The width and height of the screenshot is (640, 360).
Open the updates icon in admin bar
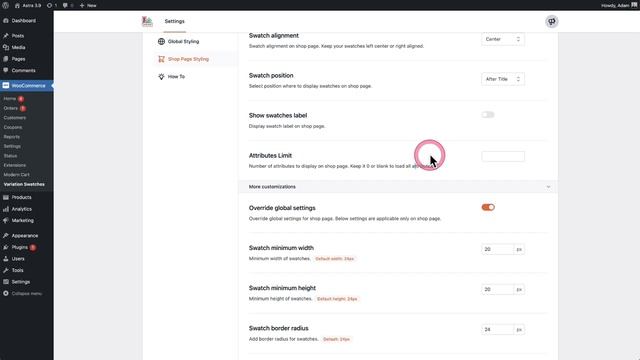[52, 5]
